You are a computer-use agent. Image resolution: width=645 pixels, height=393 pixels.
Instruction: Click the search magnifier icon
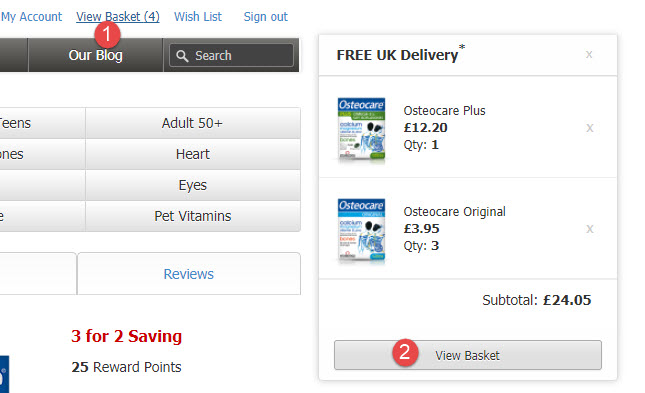pos(182,56)
